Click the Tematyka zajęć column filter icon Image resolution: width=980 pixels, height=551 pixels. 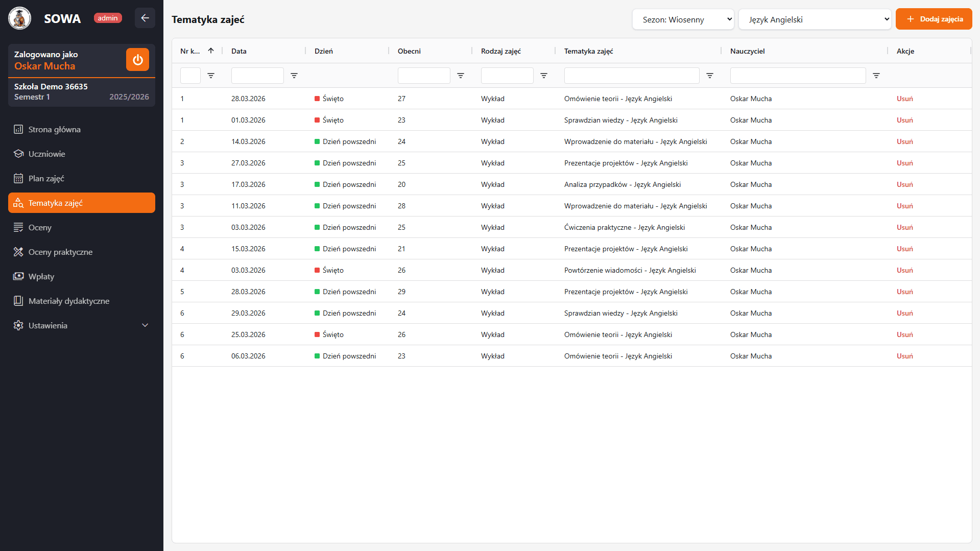point(710,76)
